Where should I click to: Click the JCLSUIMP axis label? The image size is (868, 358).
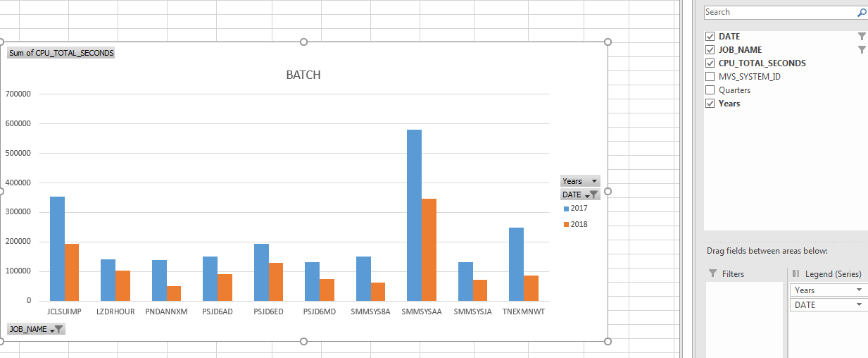(64, 311)
